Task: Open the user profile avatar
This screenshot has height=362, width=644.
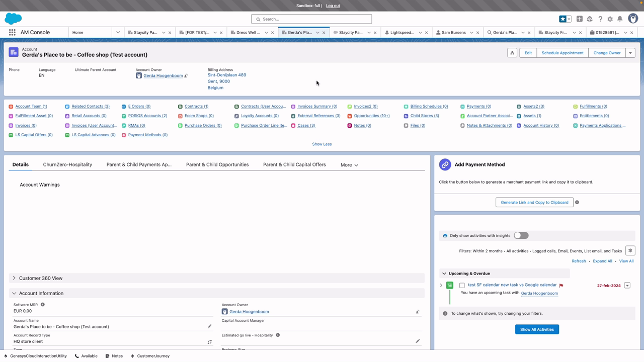Action: click(x=633, y=19)
